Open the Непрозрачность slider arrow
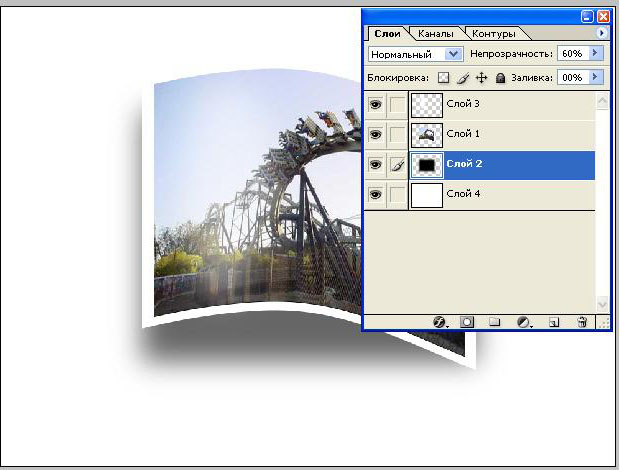The width and height of the screenshot is (620, 470). click(x=596, y=53)
